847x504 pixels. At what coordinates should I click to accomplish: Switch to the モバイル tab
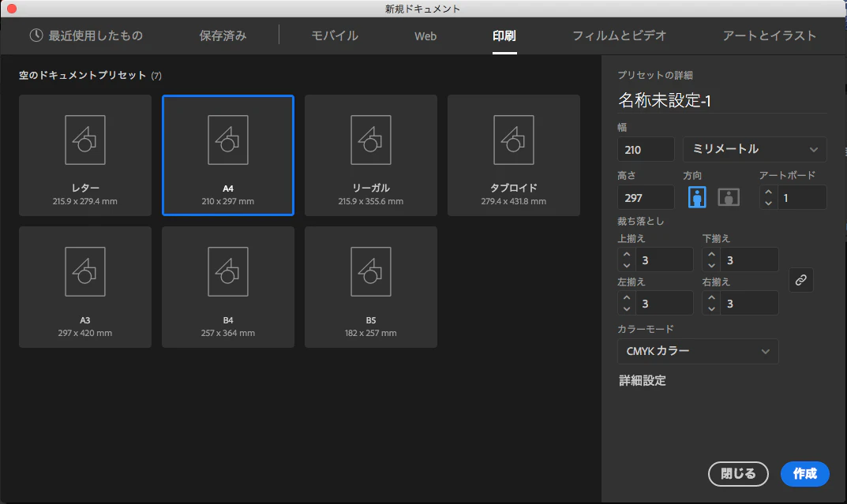click(335, 35)
